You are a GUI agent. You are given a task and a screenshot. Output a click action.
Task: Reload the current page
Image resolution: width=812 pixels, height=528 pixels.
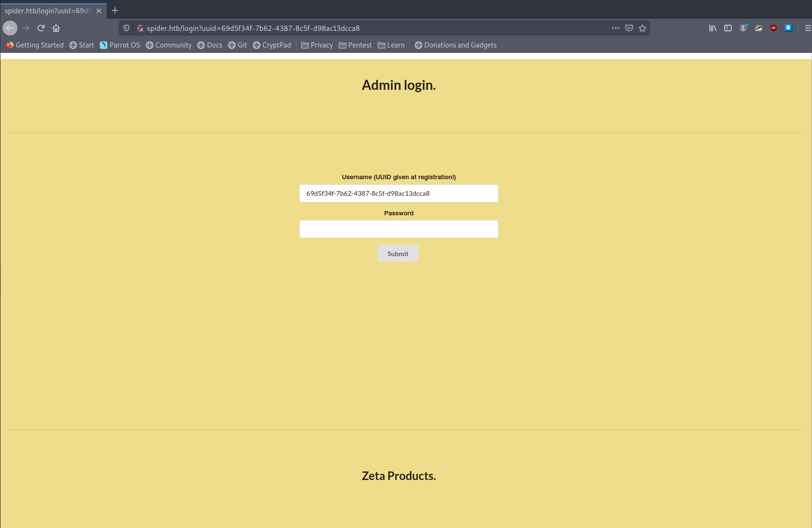click(x=41, y=28)
